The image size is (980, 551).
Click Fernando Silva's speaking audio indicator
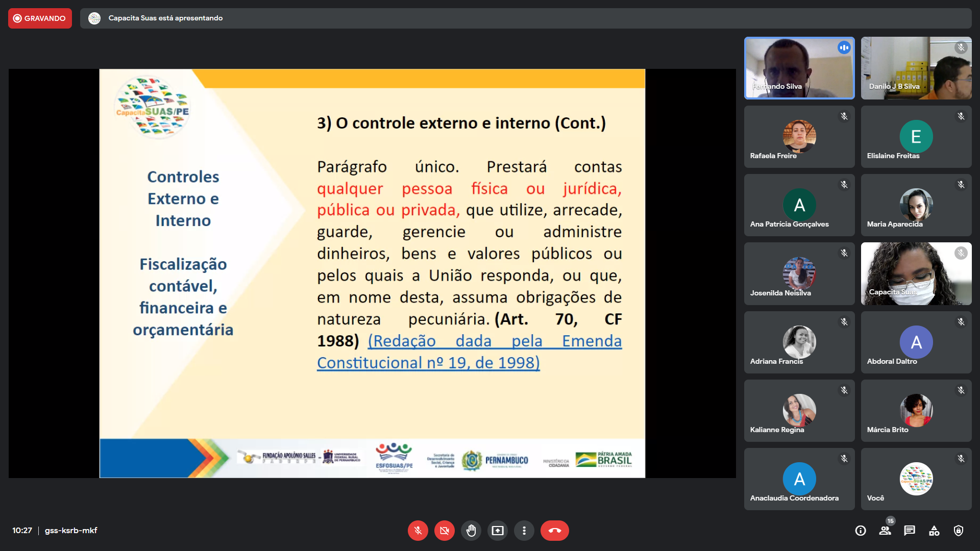(844, 47)
